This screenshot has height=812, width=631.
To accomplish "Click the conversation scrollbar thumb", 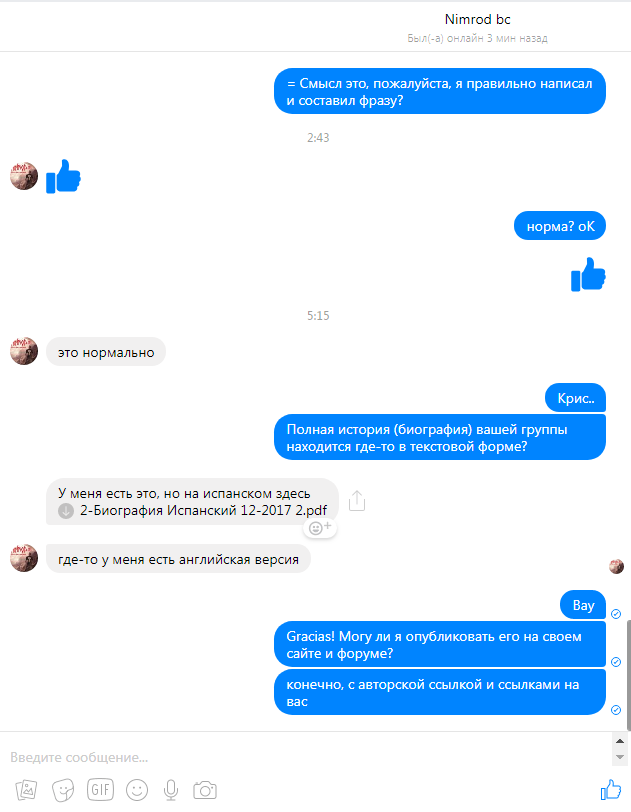I will 628,674.
